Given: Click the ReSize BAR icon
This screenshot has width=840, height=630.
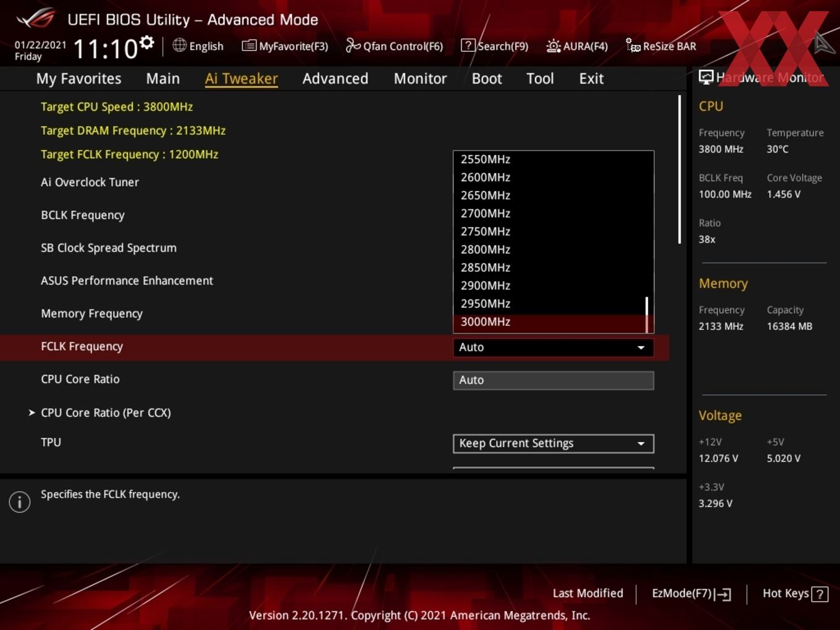Looking at the screenshot, I should pos(633,46).
